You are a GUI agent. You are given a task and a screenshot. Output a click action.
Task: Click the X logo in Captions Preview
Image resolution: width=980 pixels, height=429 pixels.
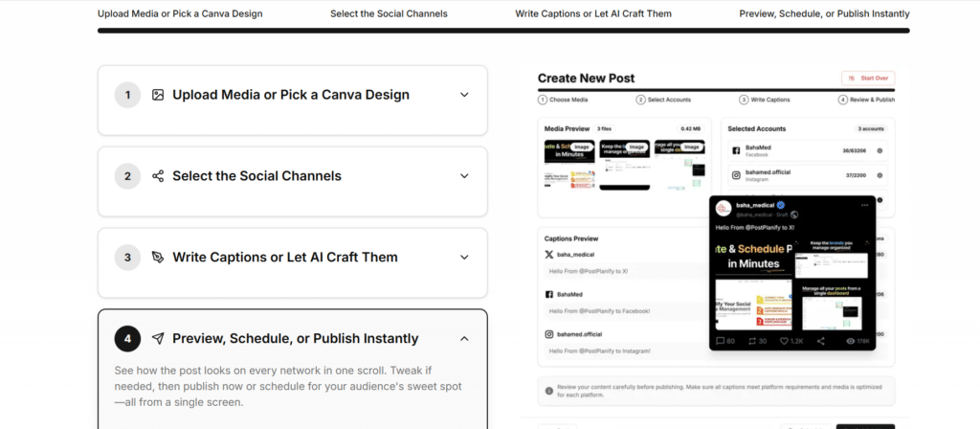(x=549, y=256)
